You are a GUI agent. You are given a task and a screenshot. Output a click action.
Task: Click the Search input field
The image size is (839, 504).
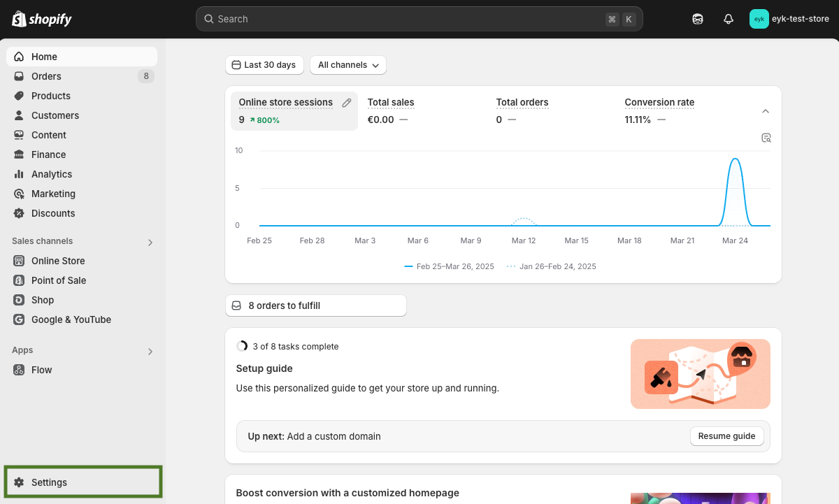(x=419, y=19)
